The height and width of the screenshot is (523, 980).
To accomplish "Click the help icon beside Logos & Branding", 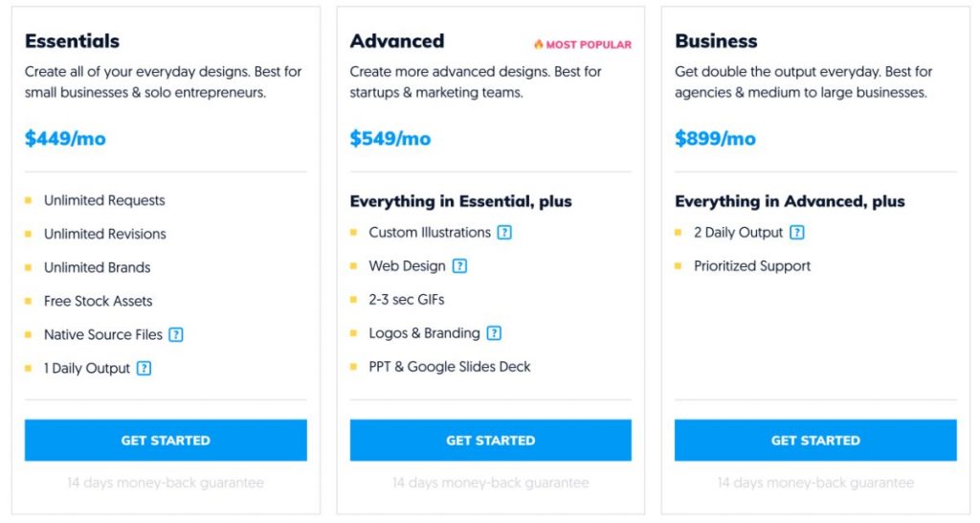I will [x=495, y=333].
